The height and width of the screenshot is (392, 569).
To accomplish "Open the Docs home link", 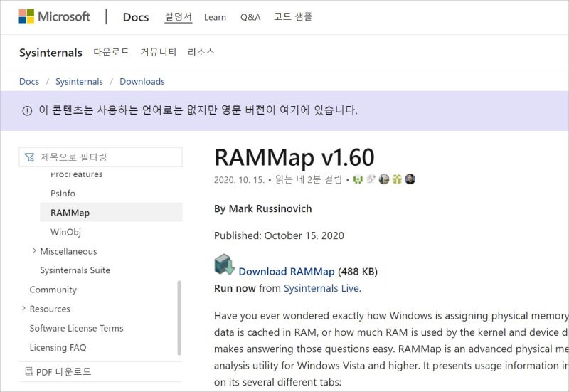I will (x=136, y=17).
